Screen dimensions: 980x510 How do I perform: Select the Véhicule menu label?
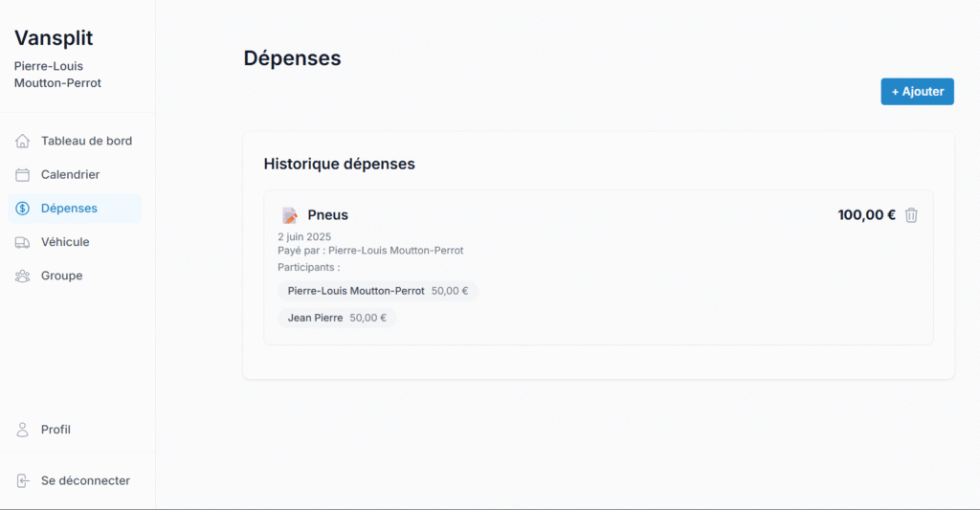[x=65, y=242]
